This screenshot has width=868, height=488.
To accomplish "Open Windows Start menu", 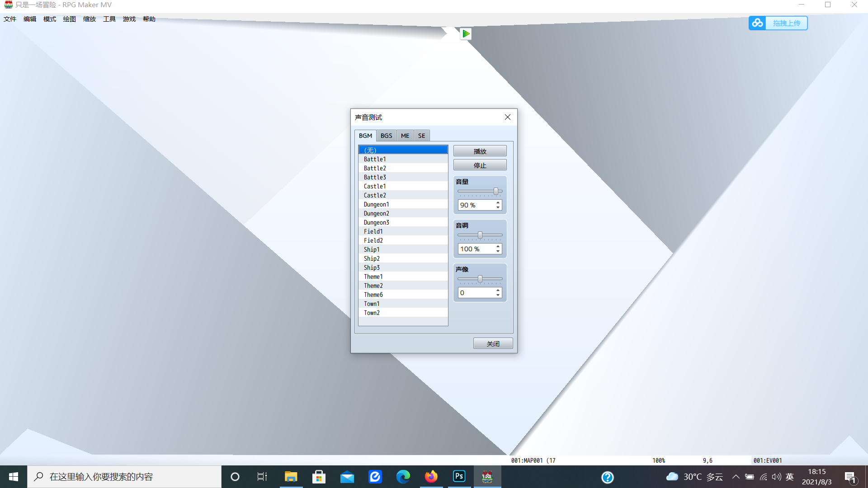I will pos(14,477).
